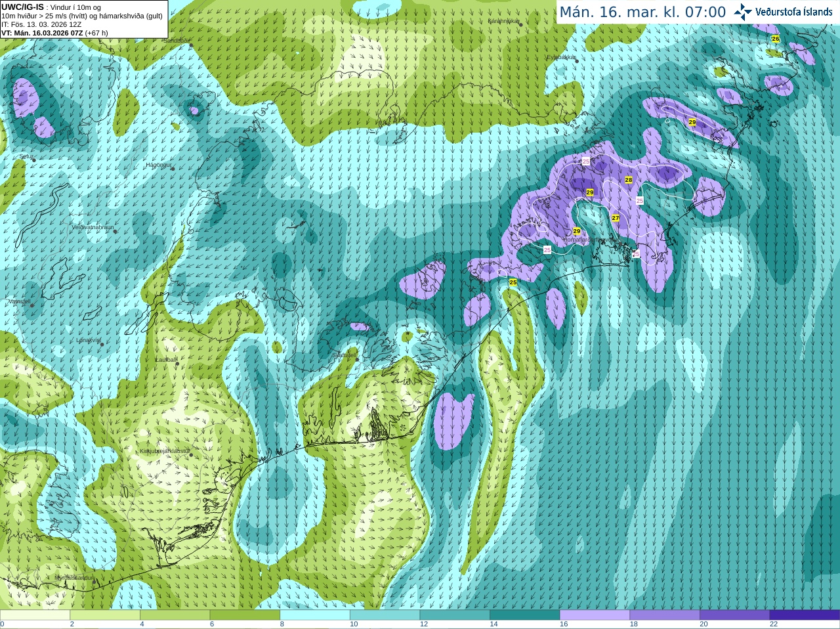Click the Veiðivatnahraun station label
This screenshot has width=840, height=629.
[x=93, y=227]
